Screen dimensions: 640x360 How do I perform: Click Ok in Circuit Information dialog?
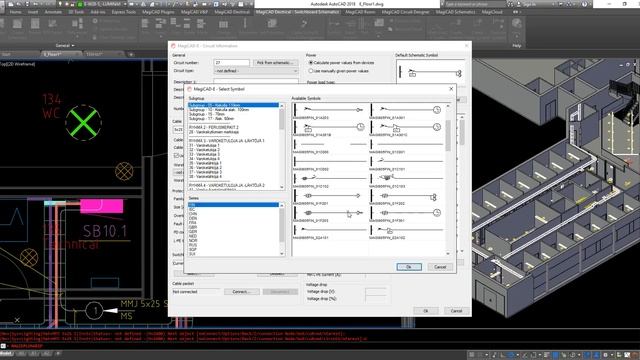coord(426,311)
